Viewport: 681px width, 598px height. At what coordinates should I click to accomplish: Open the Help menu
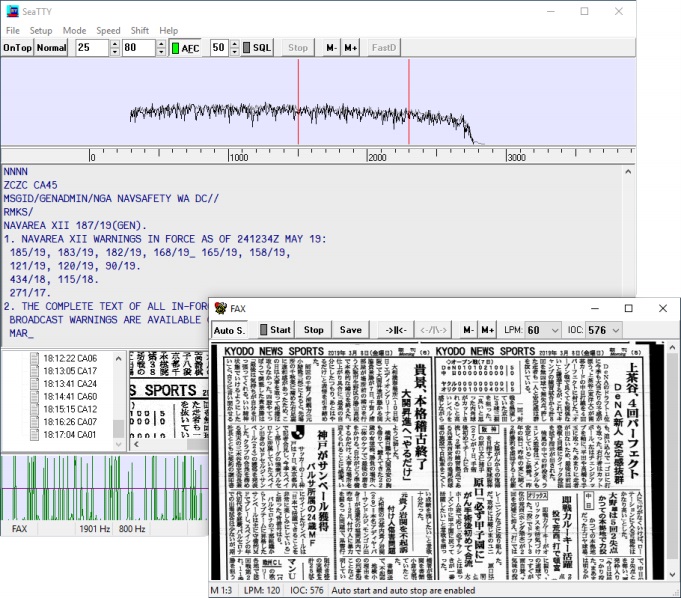[x=169, y=30]
